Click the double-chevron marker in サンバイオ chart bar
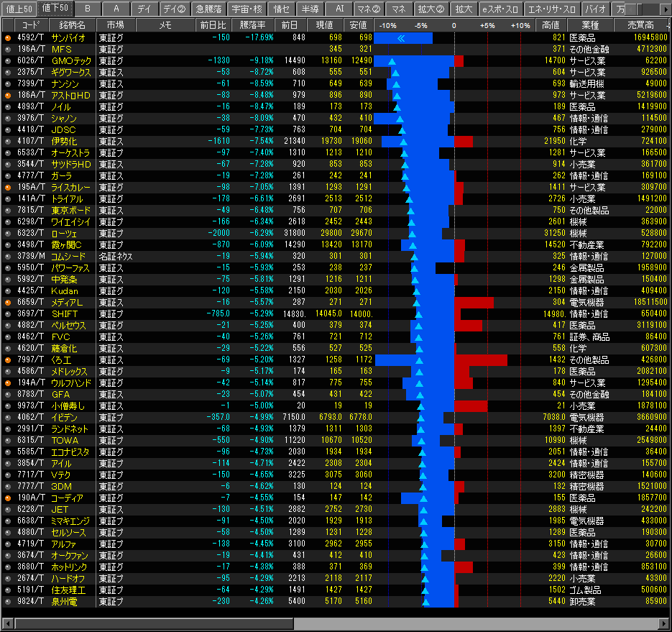This screenshot has width=672, height=632. (x=401, y=37)
